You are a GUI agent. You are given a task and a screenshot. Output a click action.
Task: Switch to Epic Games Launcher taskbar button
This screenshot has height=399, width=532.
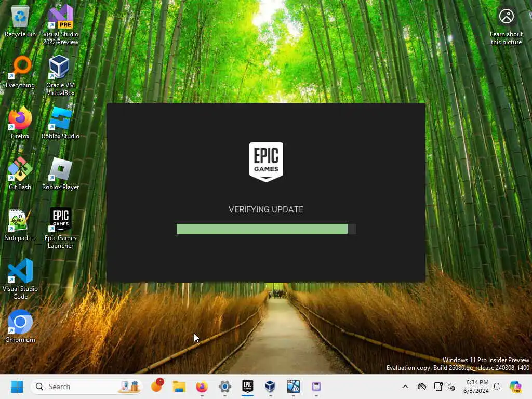pyautogui.click(x=248, y=387)
